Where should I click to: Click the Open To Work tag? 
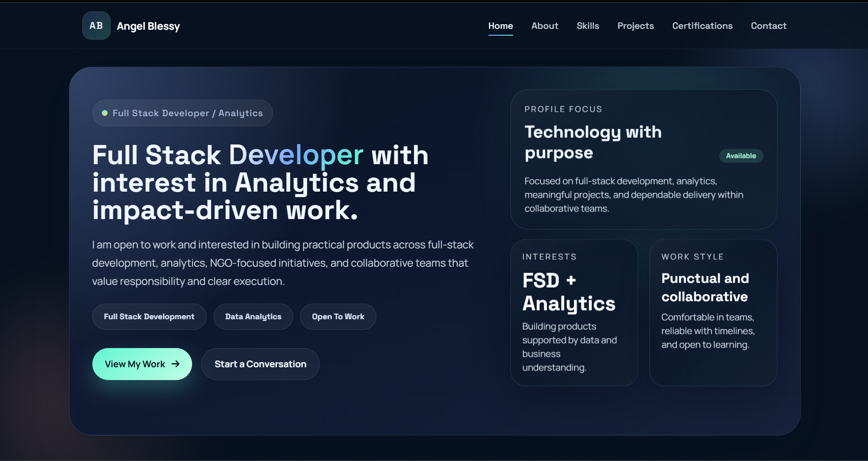point(338,316)
